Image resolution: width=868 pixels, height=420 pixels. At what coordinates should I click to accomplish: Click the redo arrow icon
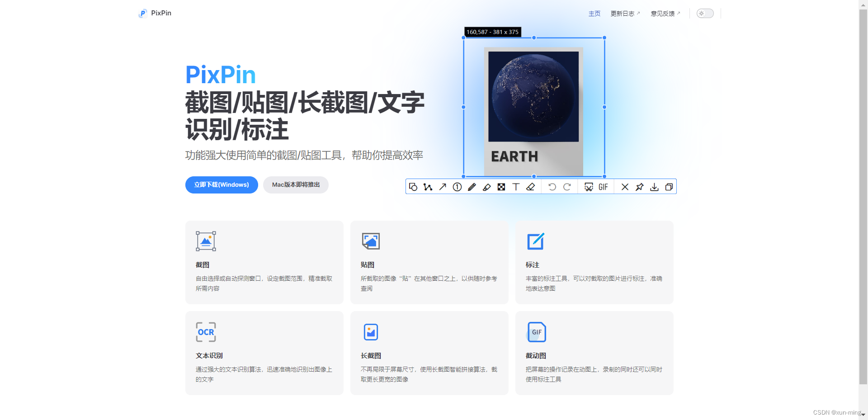coord(567,187)
